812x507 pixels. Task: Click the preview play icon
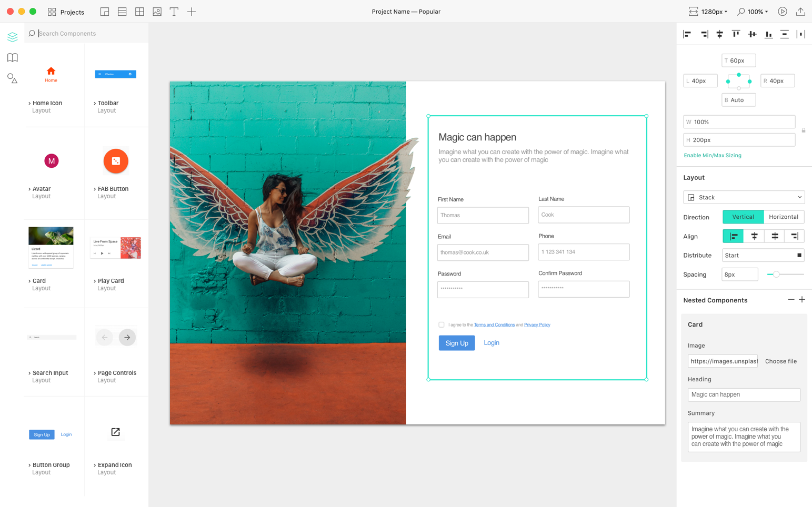[783, 11]
